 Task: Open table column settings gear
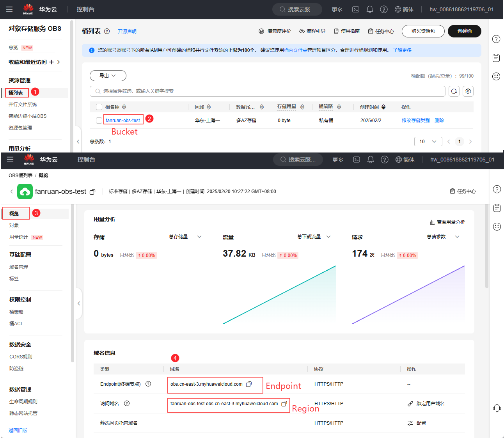tap(468, 91)
